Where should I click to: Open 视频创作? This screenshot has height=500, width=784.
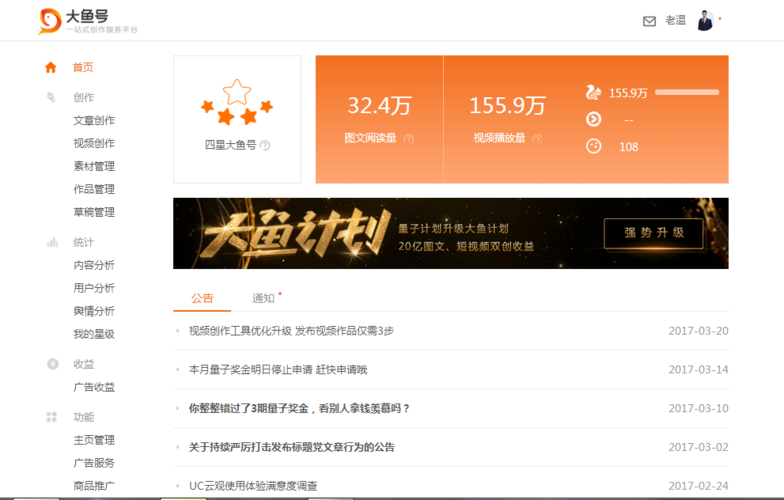point(94,144)
